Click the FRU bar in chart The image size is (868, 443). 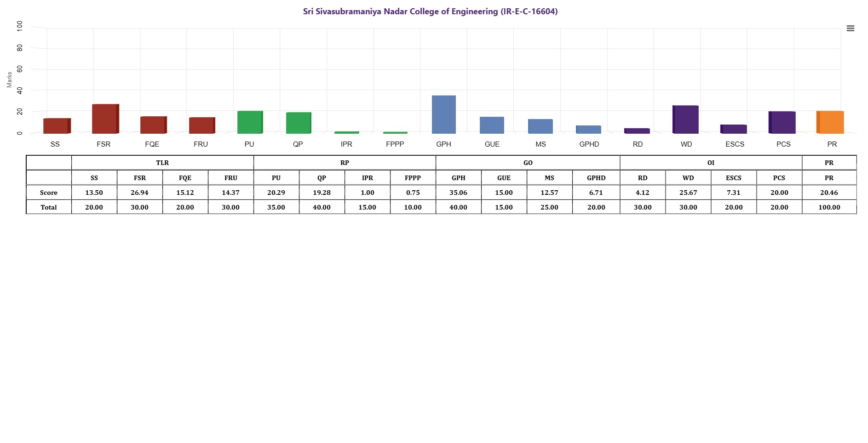click(202, 125)
